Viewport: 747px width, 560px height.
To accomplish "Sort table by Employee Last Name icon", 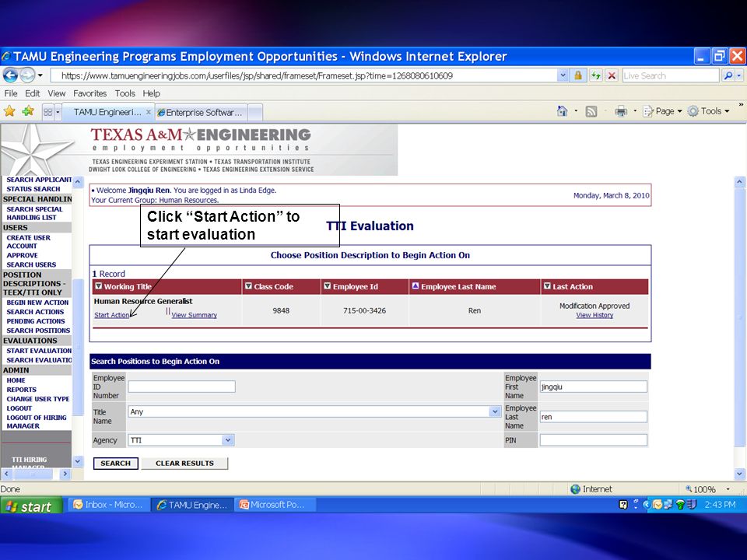I will (416, 286).
